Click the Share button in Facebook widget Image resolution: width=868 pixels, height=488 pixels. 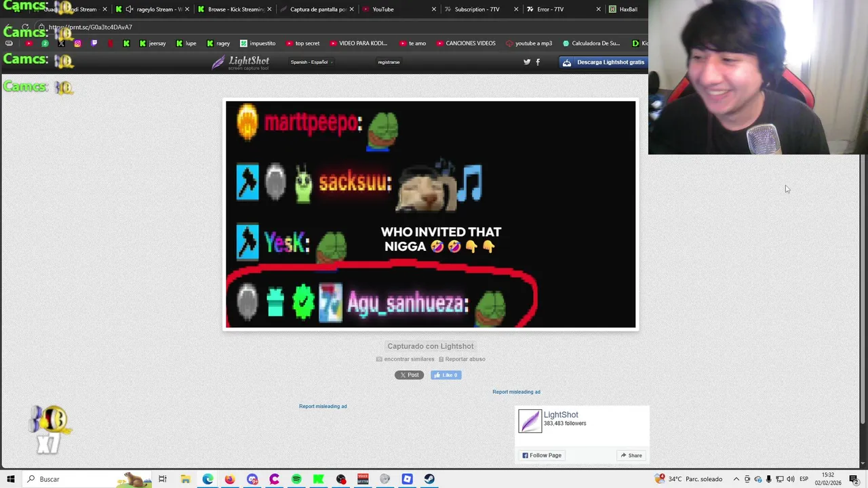pyautogui.click(x=631, y=455)
